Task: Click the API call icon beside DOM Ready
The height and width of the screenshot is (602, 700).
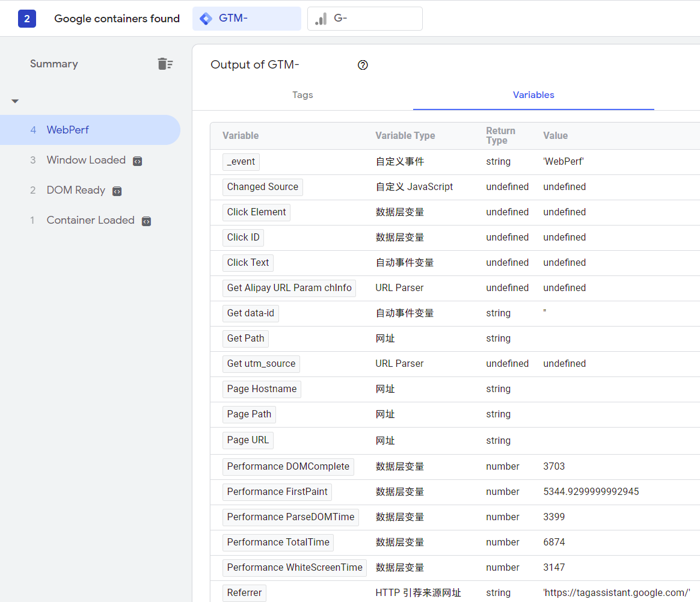Action: (x=117, y=192)
